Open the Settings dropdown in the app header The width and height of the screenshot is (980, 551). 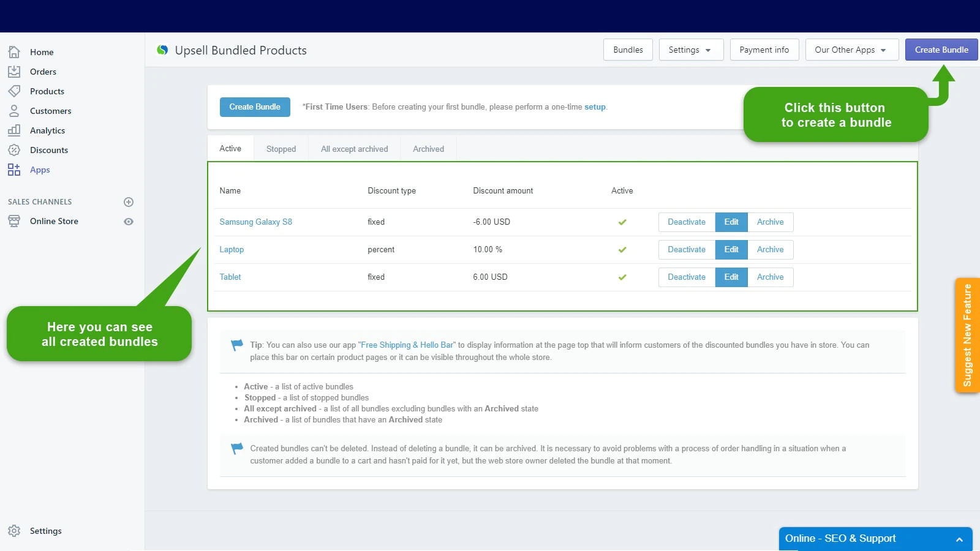pos(690,50)
